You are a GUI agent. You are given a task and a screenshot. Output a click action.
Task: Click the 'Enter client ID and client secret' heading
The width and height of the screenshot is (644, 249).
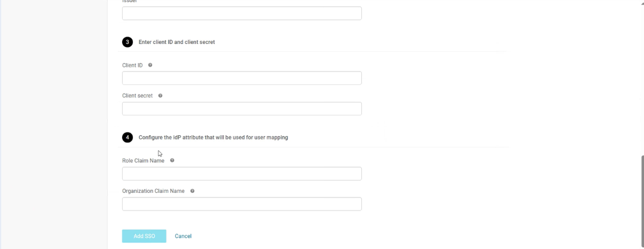[177, 42]
